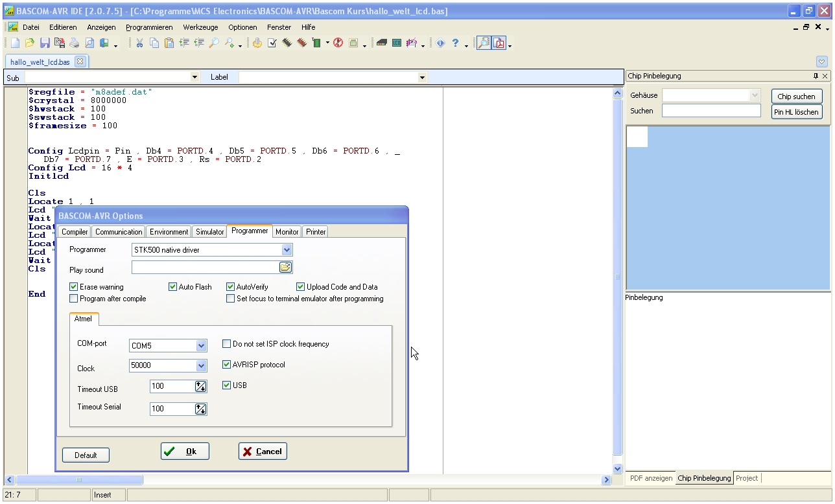The height and width of the screenshot is (504, 835).
Task: Switch to the PDF anzeigen bottom tab
Action: [651, 478]
